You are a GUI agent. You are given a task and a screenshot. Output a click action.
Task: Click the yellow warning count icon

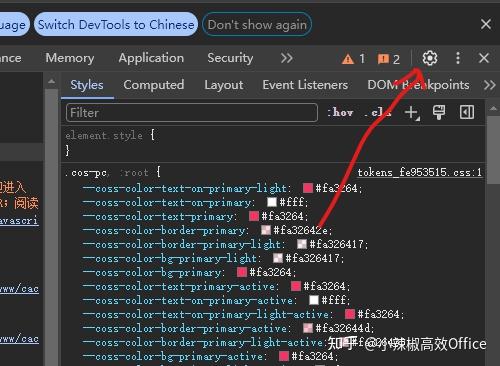coord(348,59)
